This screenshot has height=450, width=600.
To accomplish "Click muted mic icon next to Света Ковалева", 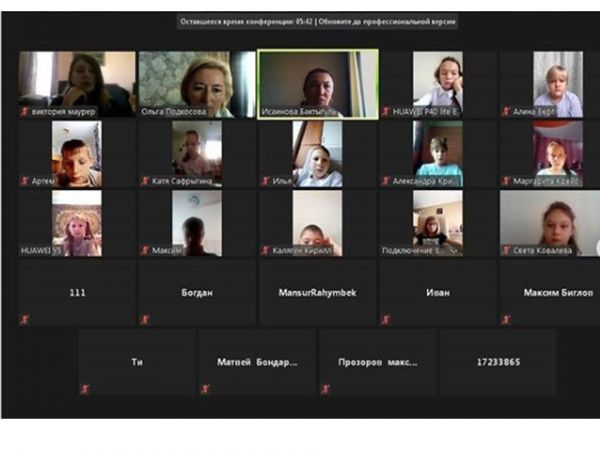I will click(x=506, y=250).
